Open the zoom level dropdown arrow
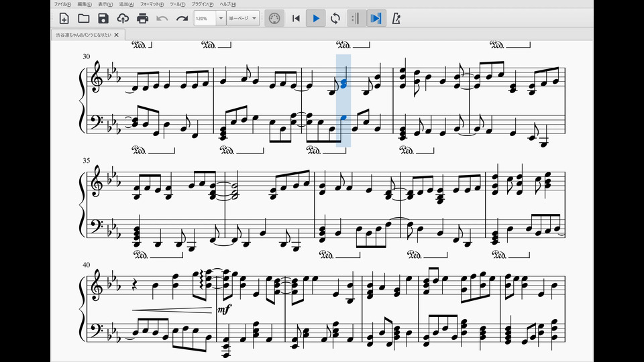 pyautogui.click(x=221, y=19)
